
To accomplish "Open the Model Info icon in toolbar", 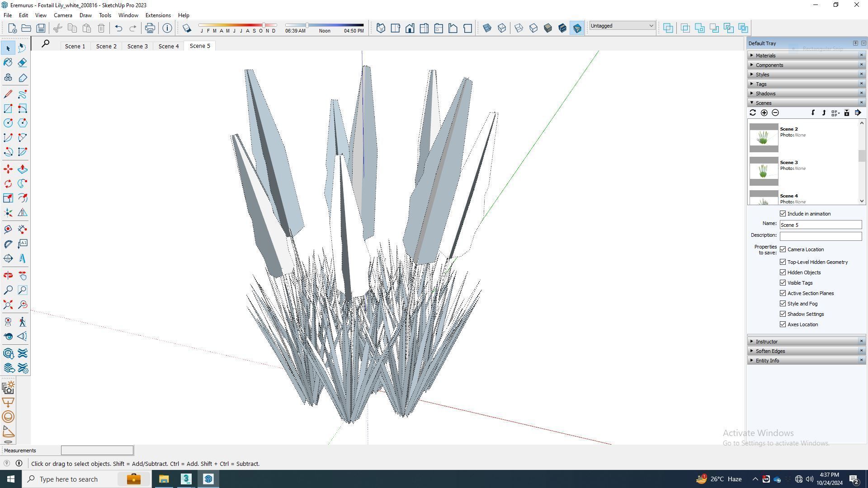I will coord(167,28).
